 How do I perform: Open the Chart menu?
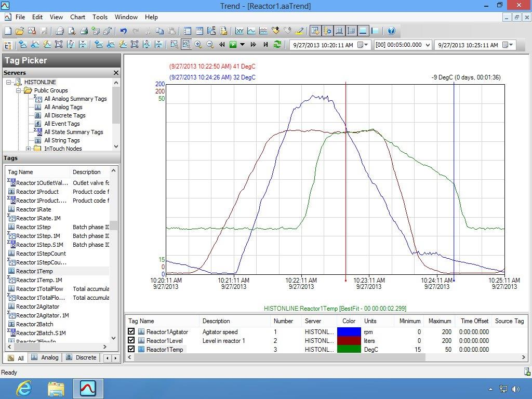[77, 17]
